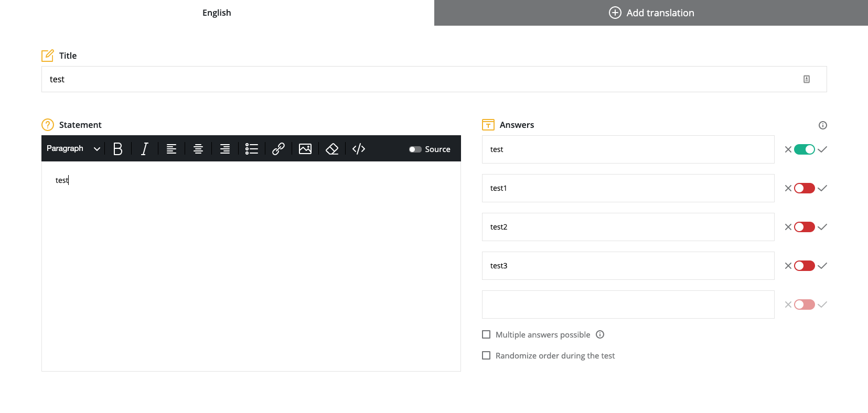Apply bold formatting in statement editor
This screenshot has height=413, width=868.
click(x=118, y=149)
